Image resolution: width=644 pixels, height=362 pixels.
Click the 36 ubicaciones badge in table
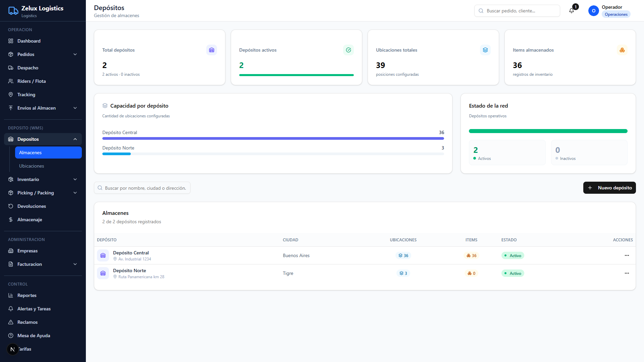click(x=403, y=255)
